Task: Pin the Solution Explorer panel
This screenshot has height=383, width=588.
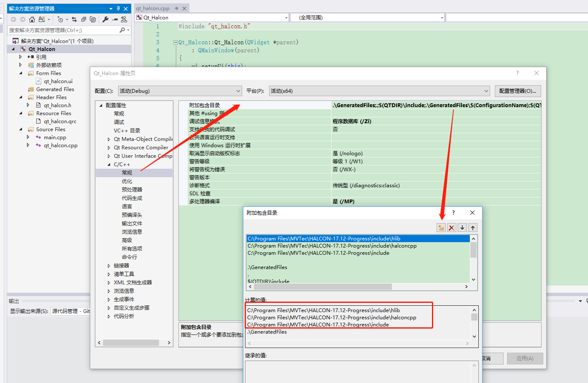Action: click(118, 8)
